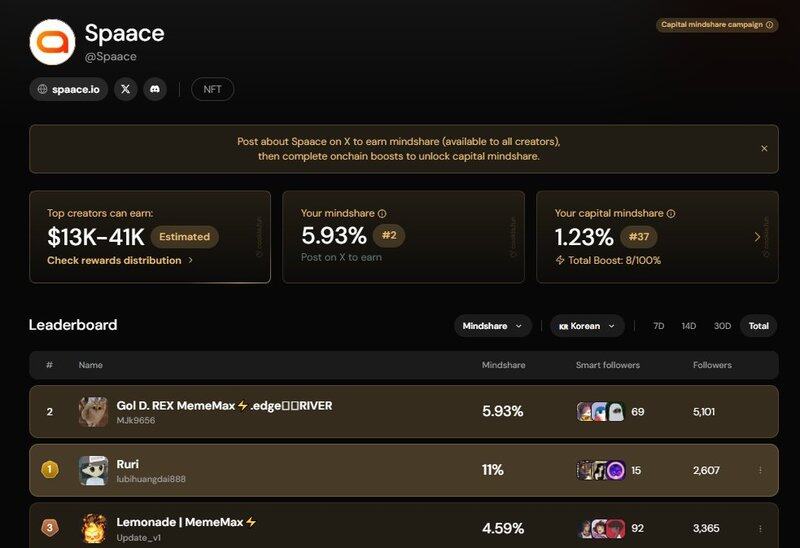This screenshot has height=548, width=800.
Task: Open the X (Twitter) profile icon
Action: tap(125, 89)
